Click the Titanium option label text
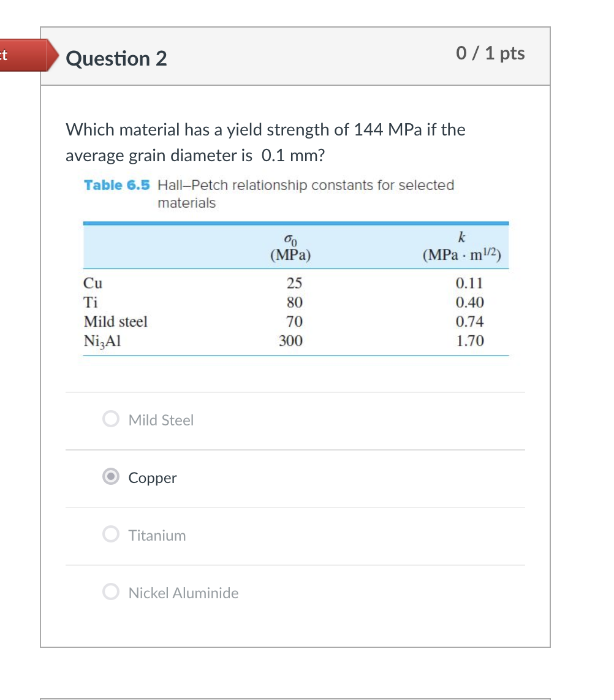Image resolution: width=614 pixels, height=700 pixels. tap(157, 535)
